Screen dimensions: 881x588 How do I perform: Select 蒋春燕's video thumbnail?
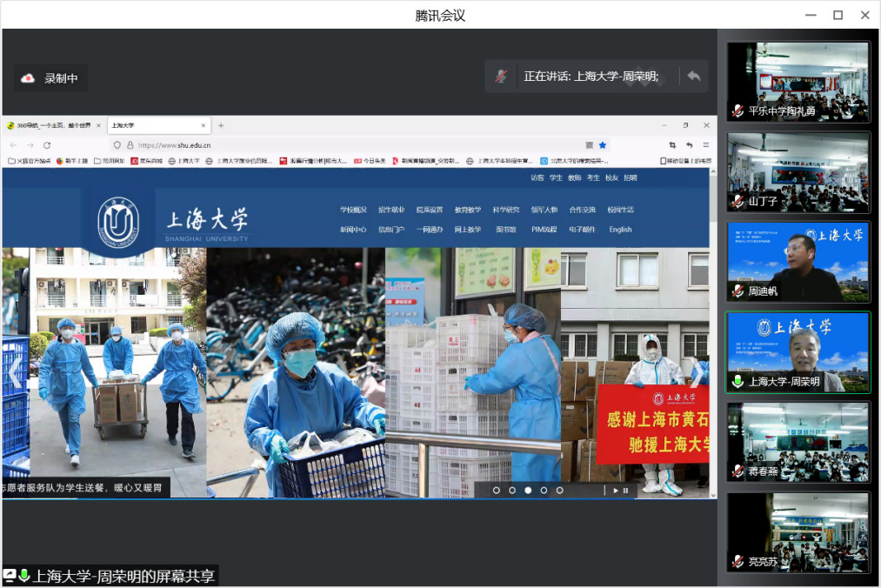point(798,442)
